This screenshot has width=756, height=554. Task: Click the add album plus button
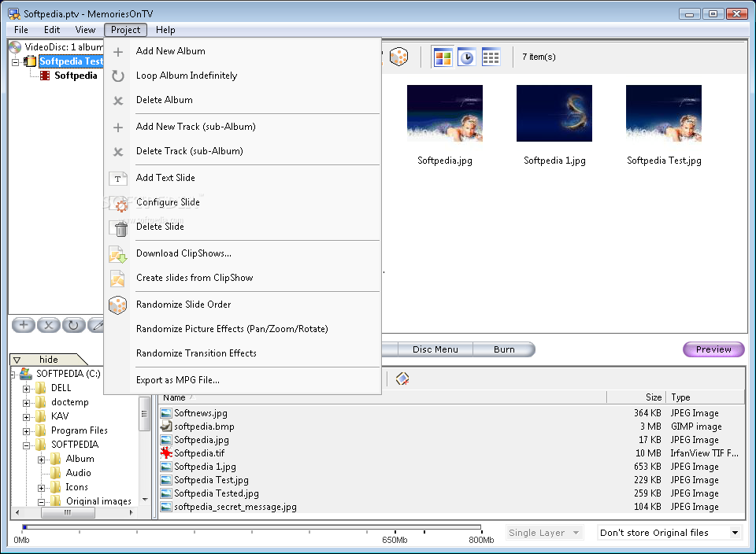point(23,325)
